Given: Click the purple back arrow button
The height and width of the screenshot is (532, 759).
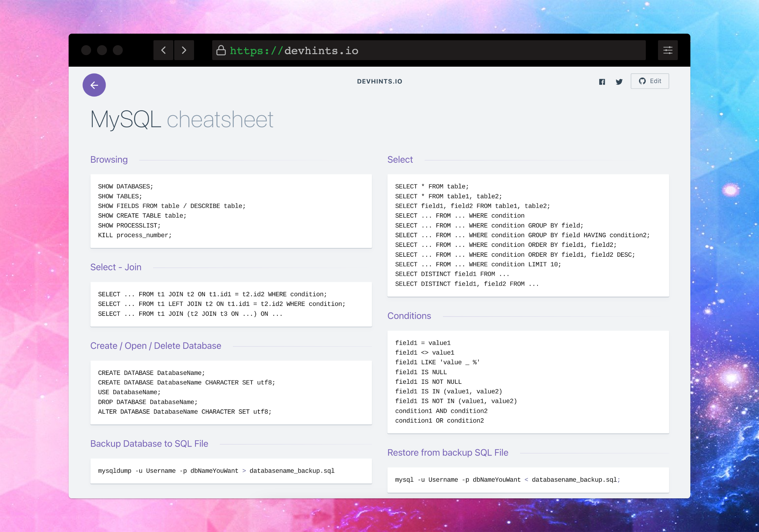Looking at the screenshot, I should coord(94,85).
